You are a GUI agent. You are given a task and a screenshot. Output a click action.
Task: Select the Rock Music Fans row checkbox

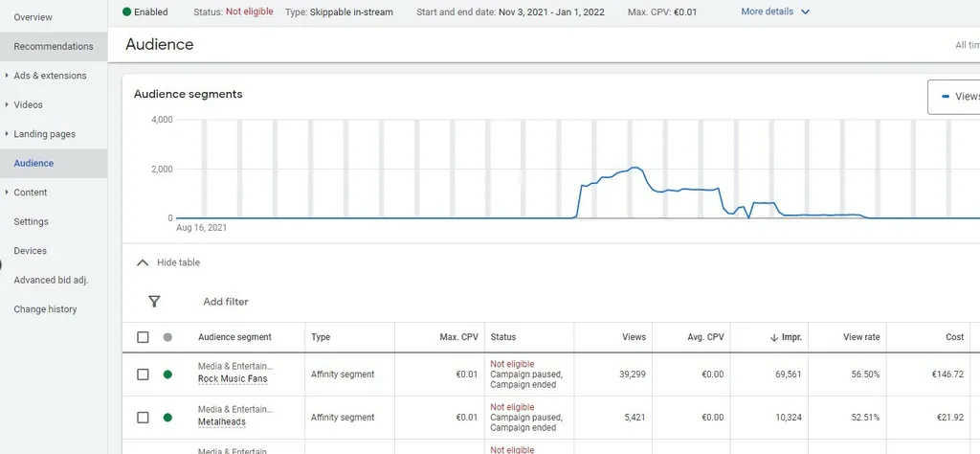pos(143,375)
